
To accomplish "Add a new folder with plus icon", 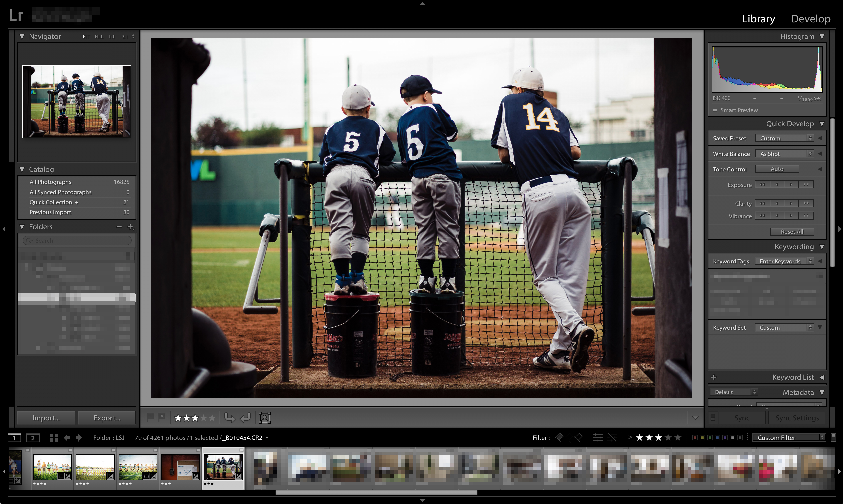I will click(x=130, y=227).
